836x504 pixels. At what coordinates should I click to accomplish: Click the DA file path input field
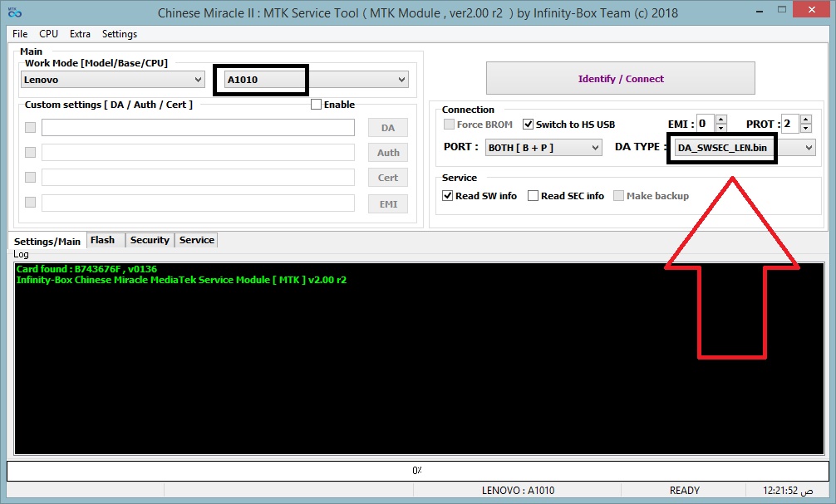198,127
